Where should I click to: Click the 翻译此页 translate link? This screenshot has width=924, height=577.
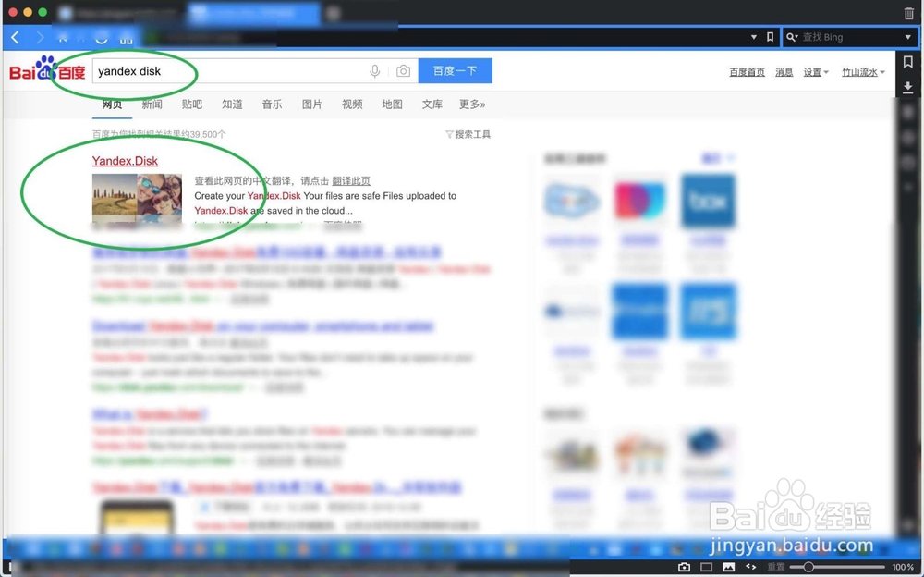[351, 181]
